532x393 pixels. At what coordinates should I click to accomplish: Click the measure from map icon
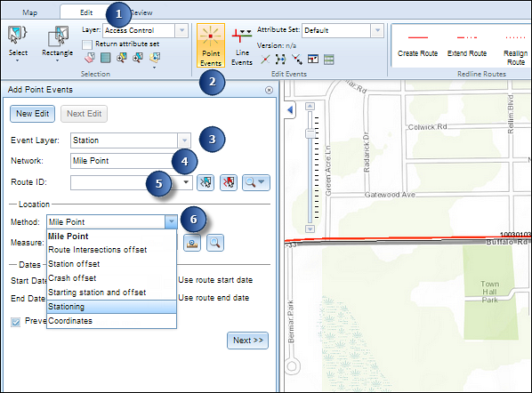[x=192, y=243]
